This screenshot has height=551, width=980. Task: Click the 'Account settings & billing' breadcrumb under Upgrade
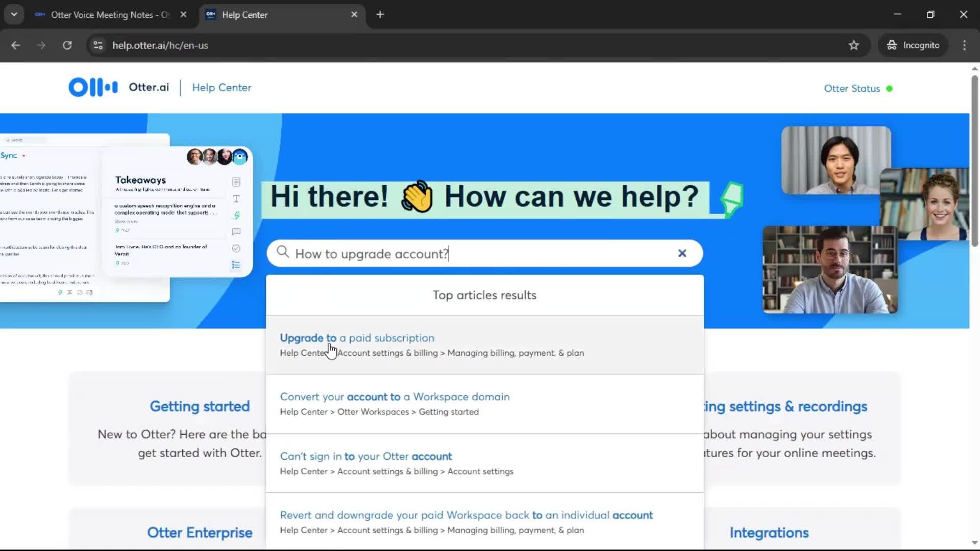tap(387, 353)
